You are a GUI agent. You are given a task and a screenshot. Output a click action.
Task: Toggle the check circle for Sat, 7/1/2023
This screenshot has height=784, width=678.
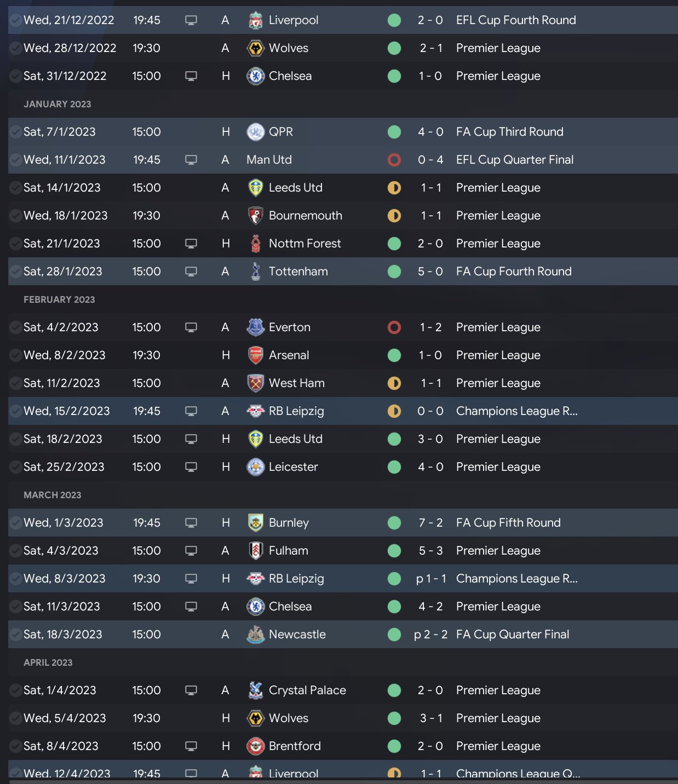point(15,132)
